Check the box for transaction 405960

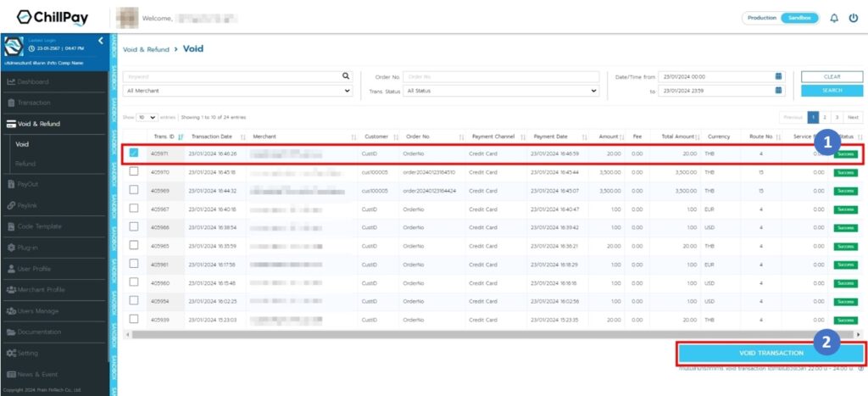pyautogui.click(x=133, y=282)
